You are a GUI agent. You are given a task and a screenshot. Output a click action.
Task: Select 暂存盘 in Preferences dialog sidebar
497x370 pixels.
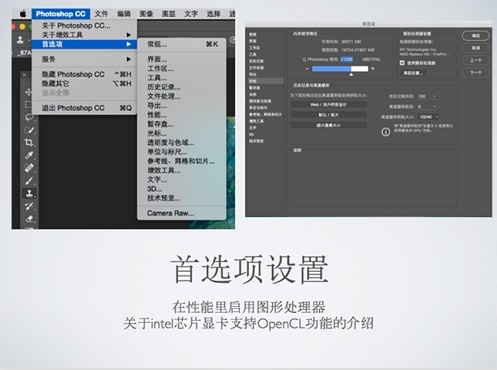pyautogui.click(x=255, y=88)
